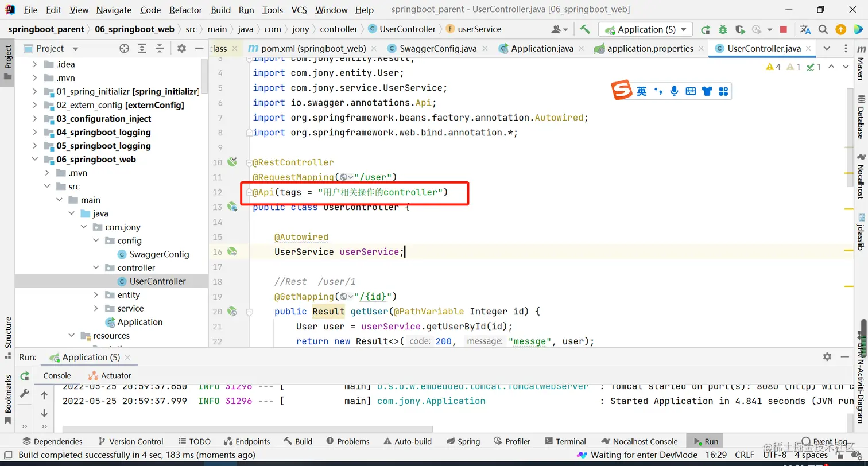This screenshot has height=466, width=868.
Task: Click the Sogou input method S logo
Action: pos(621,90)
